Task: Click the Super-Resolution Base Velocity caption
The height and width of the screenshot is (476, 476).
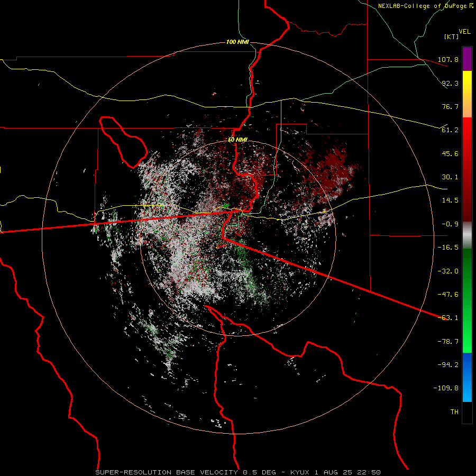Action: pyautogui.click(x=237, y=472)
